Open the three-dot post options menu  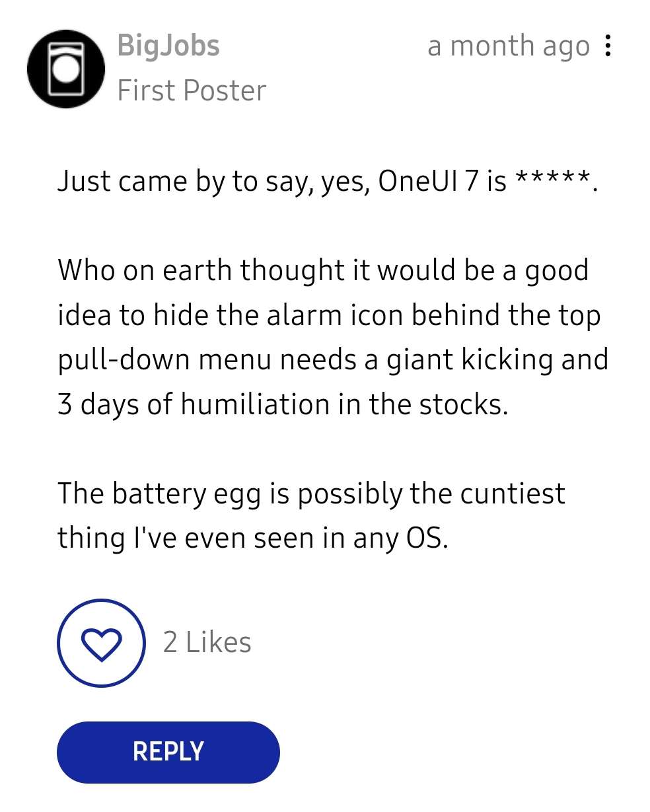[x=608, y=46]
